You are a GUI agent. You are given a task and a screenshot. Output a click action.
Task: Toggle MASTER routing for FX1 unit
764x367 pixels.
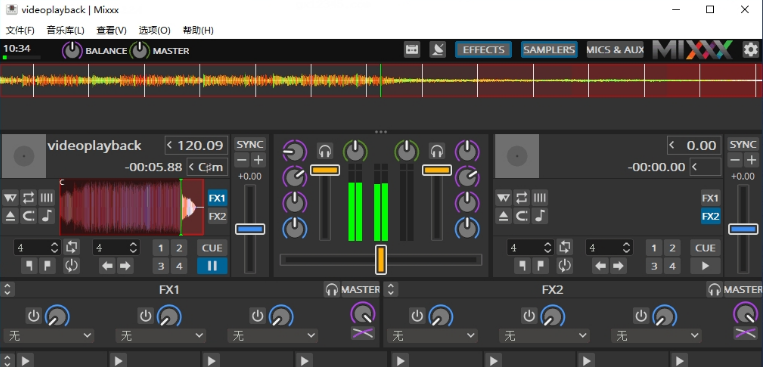point(361,290)
